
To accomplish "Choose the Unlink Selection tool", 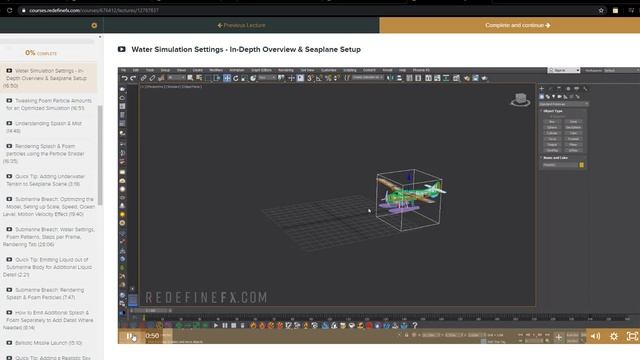I will coord(152,78).
